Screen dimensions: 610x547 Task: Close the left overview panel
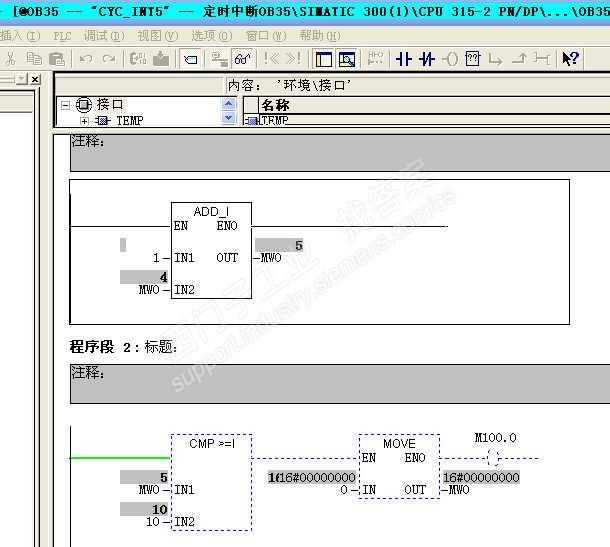point(35,79)
